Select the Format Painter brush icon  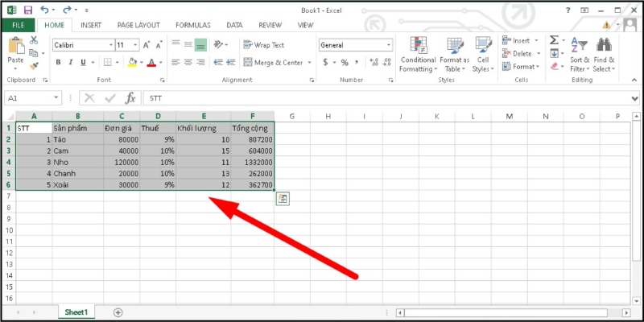34,66
